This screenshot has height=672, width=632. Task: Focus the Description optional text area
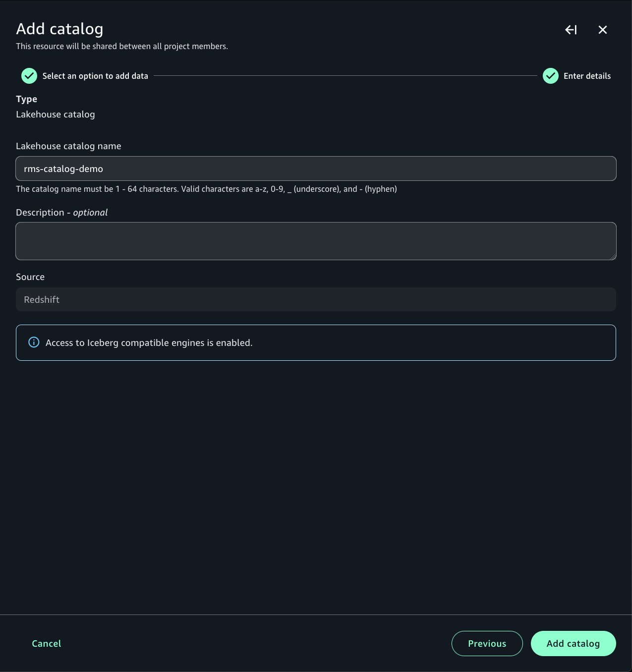point(316,241)
